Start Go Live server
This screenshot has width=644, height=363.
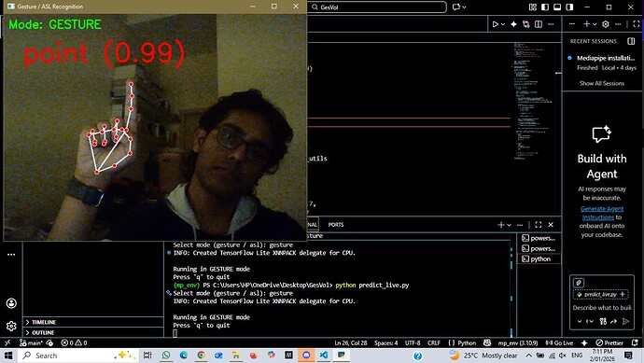coord(559,342)
